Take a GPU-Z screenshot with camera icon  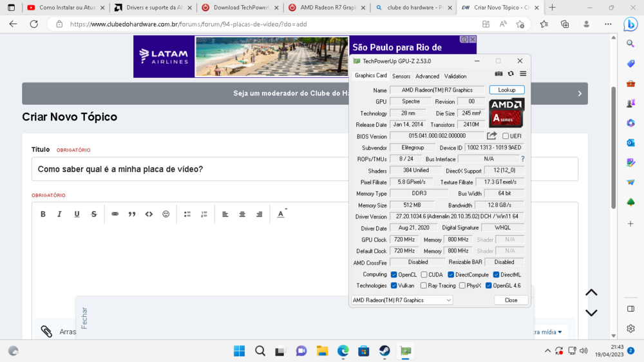(x=498, y=74)
